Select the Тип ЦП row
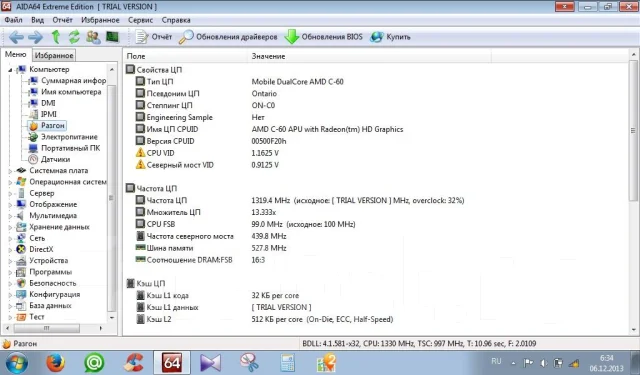 (376, 82)
